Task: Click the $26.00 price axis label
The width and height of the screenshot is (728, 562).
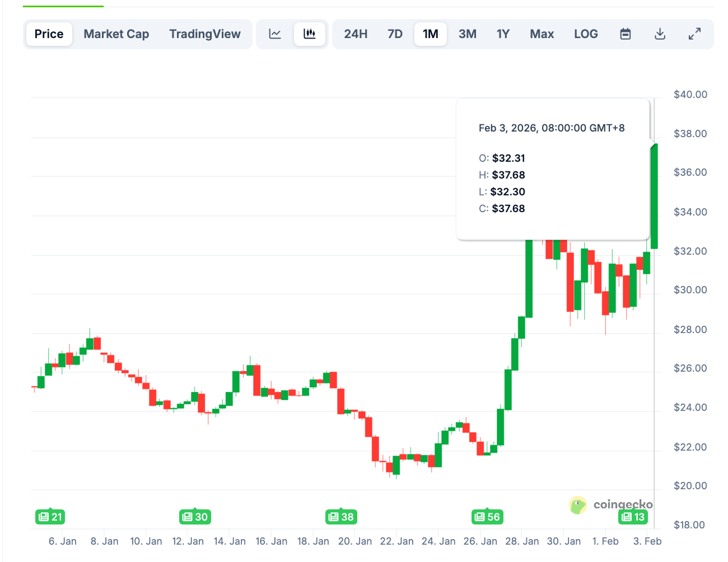Action: [x=690, y=368]
